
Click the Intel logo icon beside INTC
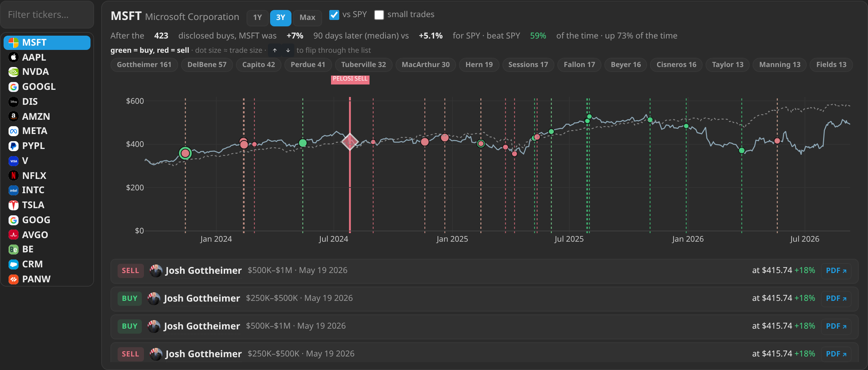coord(14,190)
